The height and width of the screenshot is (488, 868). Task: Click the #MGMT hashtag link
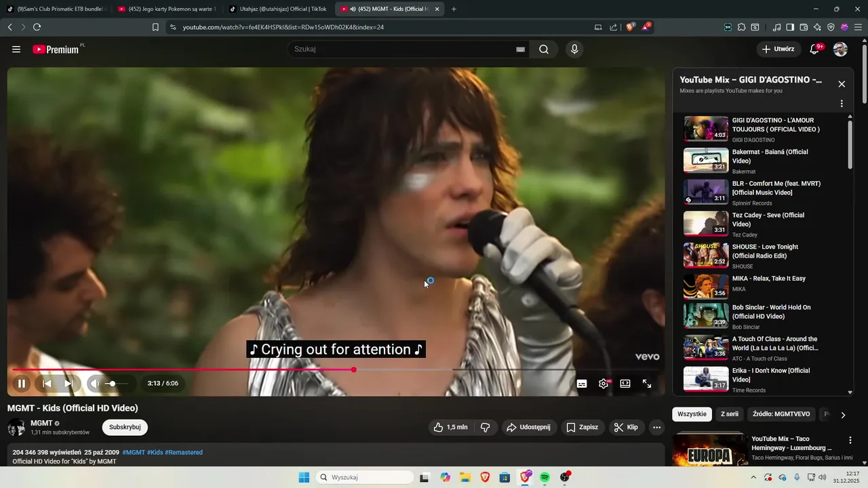pos(134,452)
